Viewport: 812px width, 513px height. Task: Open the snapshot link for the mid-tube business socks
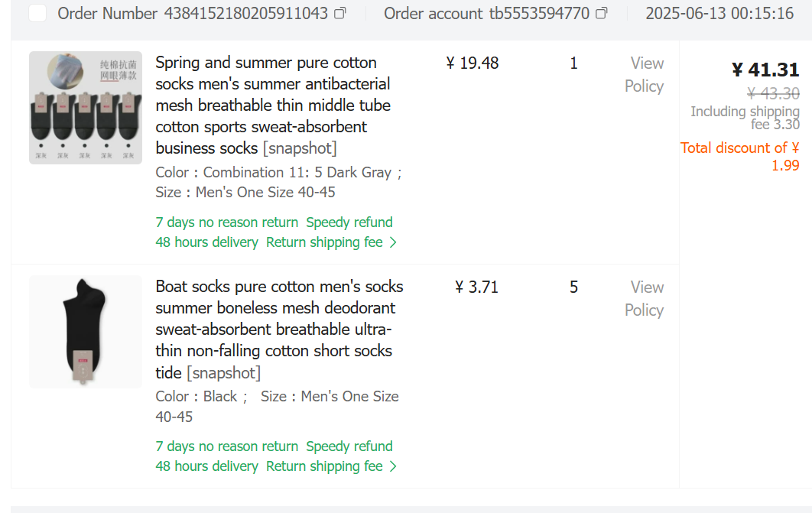[300, 148]
